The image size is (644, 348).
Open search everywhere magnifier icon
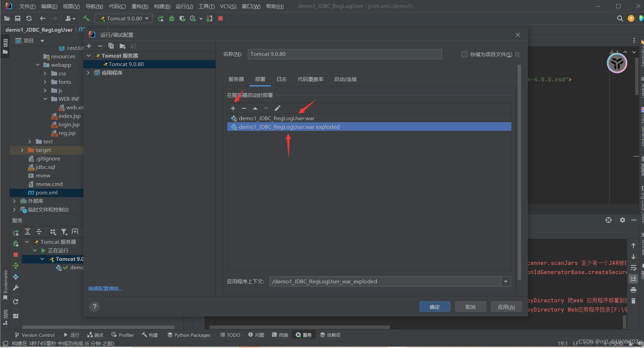[620, 18]
